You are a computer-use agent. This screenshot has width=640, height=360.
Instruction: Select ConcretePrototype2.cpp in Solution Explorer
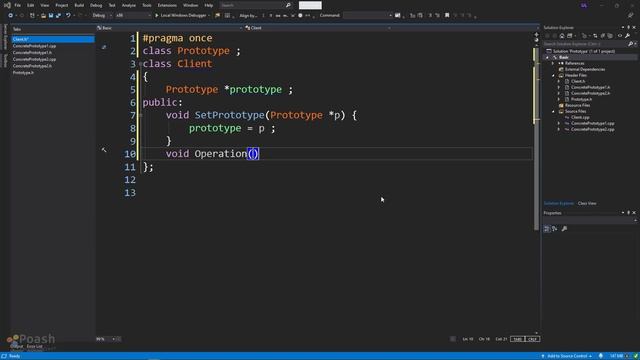tap(592, 129)
